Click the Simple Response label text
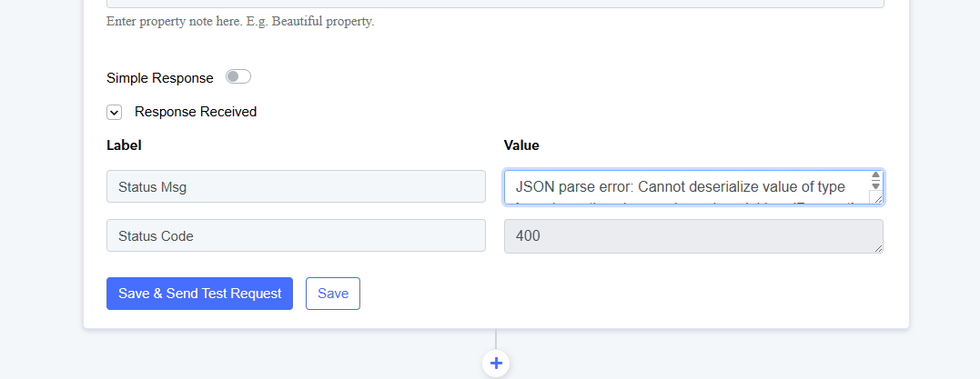Screen dimensions: 980x379 [160, 78]
